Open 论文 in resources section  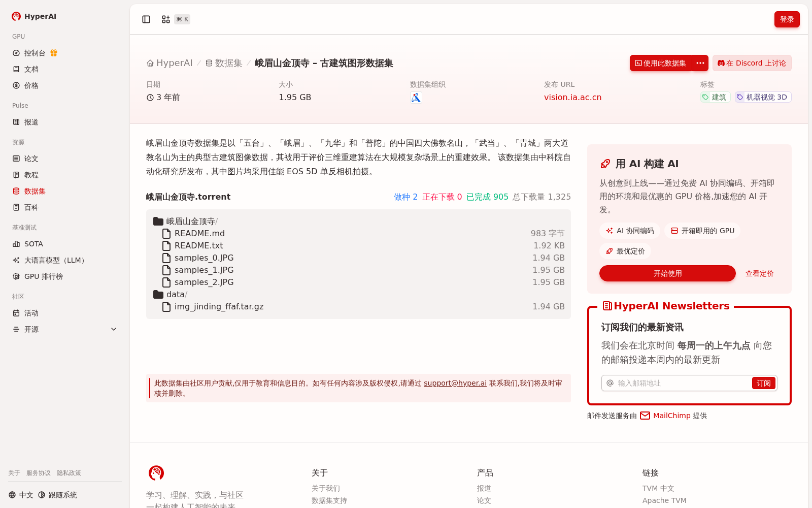[x=31, y=158]
